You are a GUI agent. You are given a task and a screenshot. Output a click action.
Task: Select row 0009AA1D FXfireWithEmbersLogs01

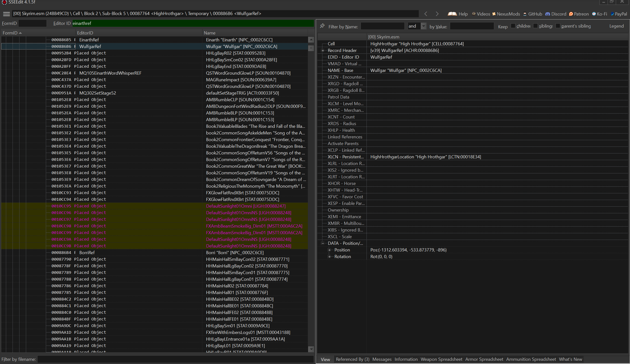[155, 332]
